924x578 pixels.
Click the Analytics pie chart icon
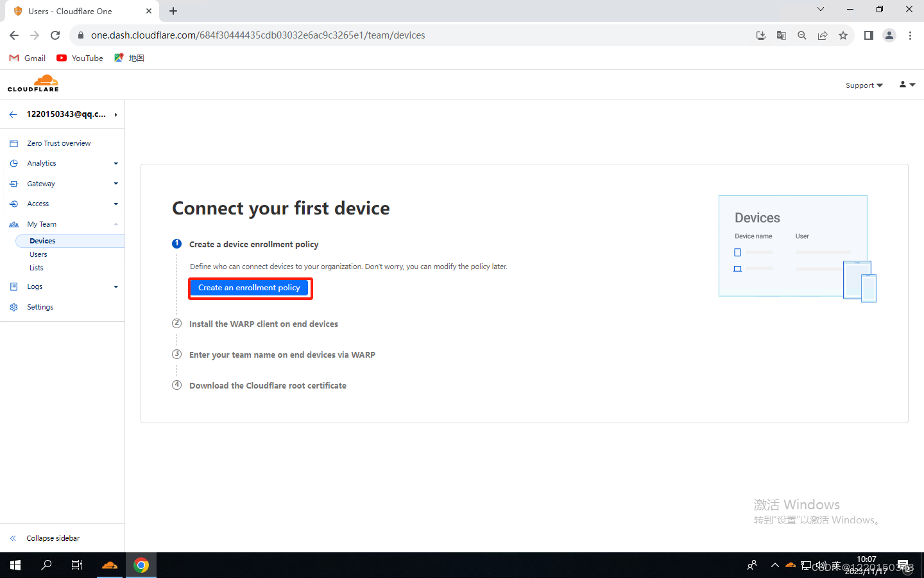tap(13, 163)
